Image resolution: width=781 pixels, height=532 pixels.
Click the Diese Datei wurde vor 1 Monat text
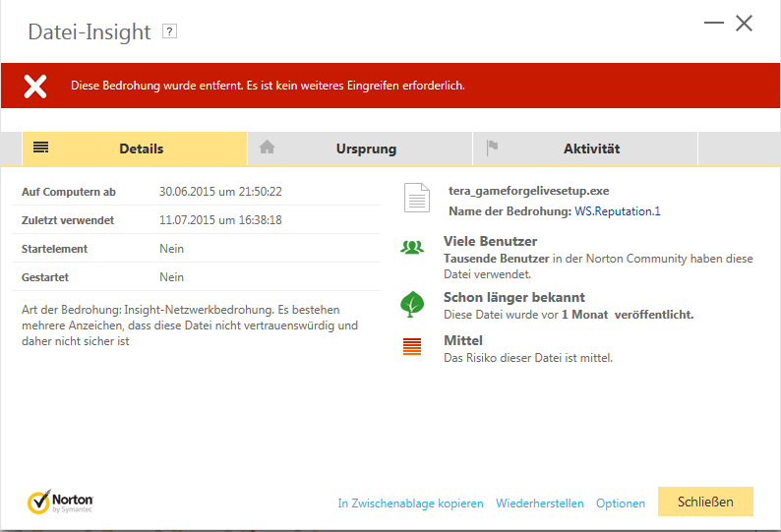coord(569,315)
